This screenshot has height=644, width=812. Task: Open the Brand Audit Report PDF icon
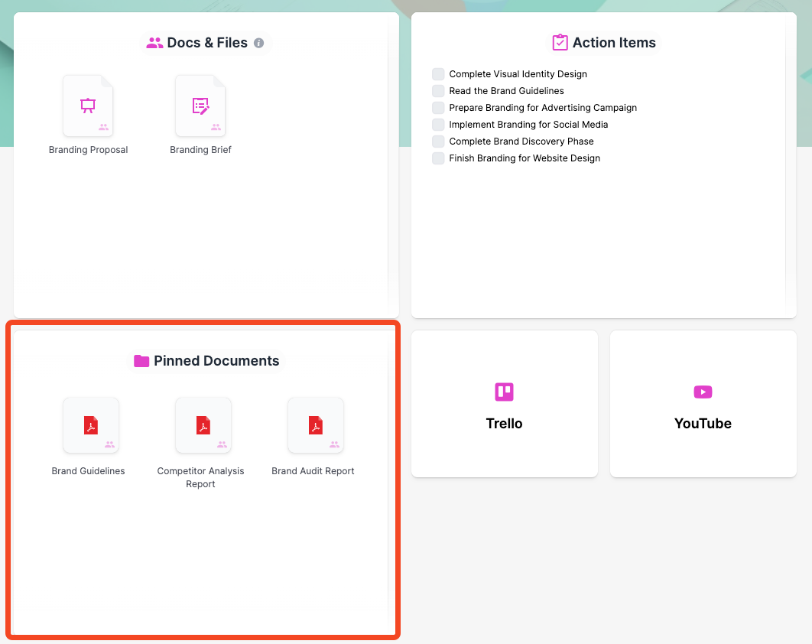coord(316,425)
